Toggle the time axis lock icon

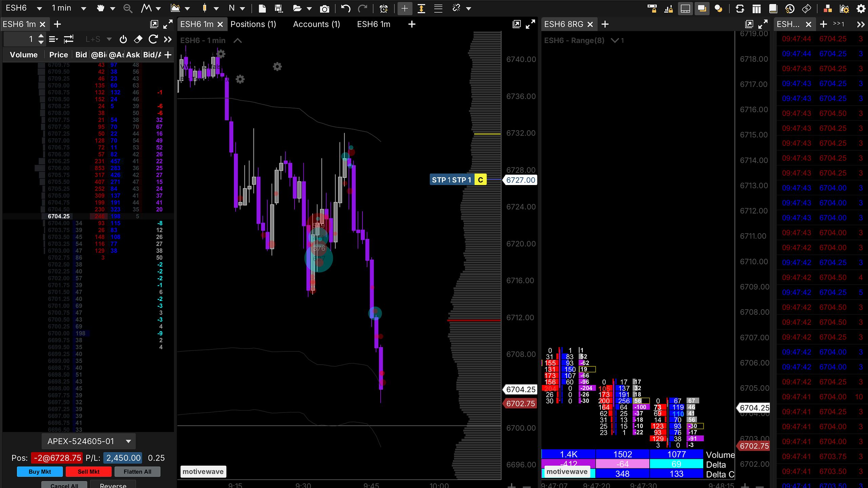pos(652,8)
